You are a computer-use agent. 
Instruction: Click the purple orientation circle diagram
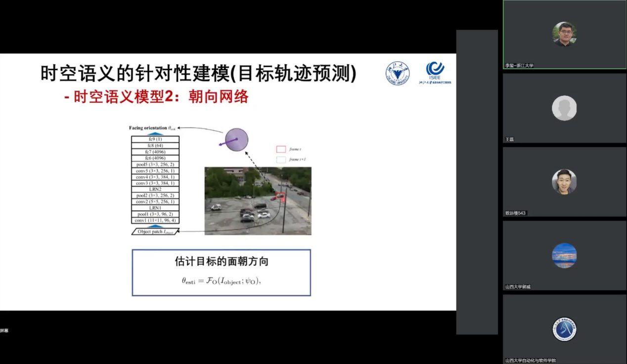pyautogui.click(x=236, y=139)
